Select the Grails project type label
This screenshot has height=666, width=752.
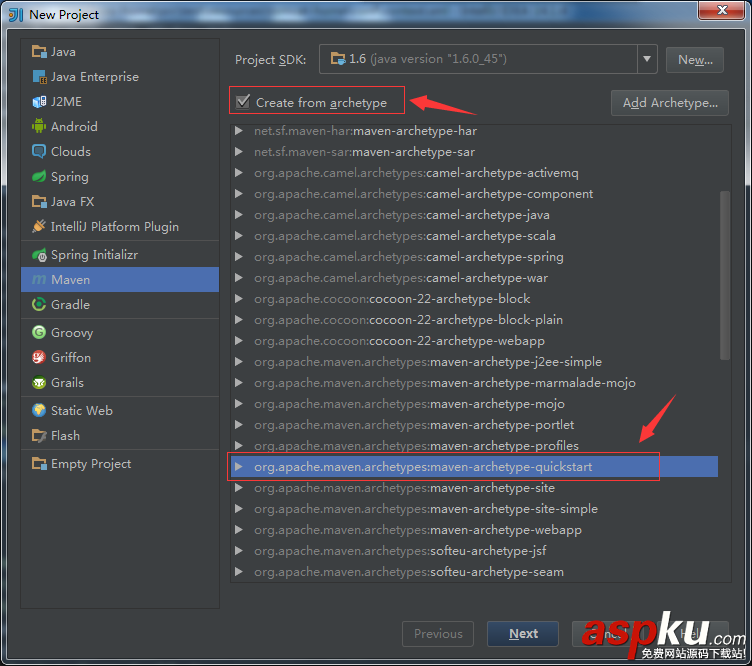(x=68, y=383)
